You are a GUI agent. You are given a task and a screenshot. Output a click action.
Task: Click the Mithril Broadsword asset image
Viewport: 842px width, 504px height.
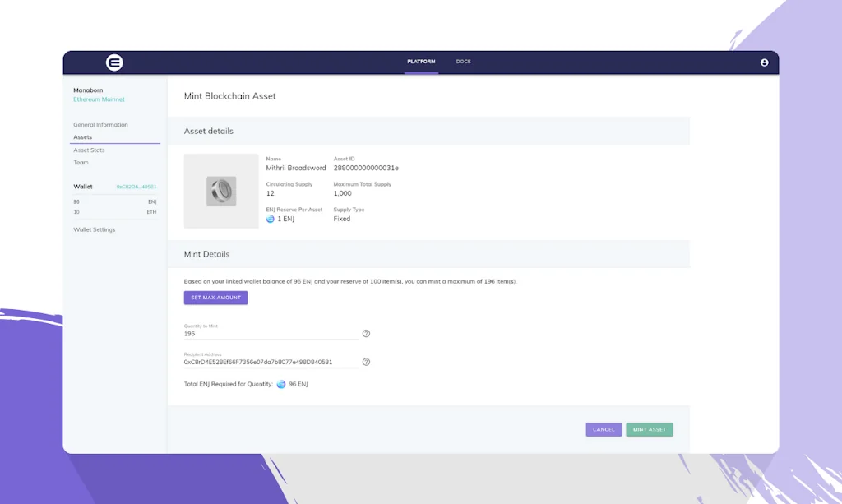coord(221,191)
